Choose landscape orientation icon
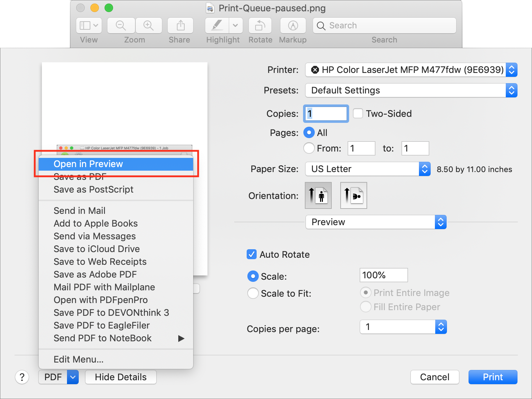Viewport: 532px width, 399px height. coord(353,195)
